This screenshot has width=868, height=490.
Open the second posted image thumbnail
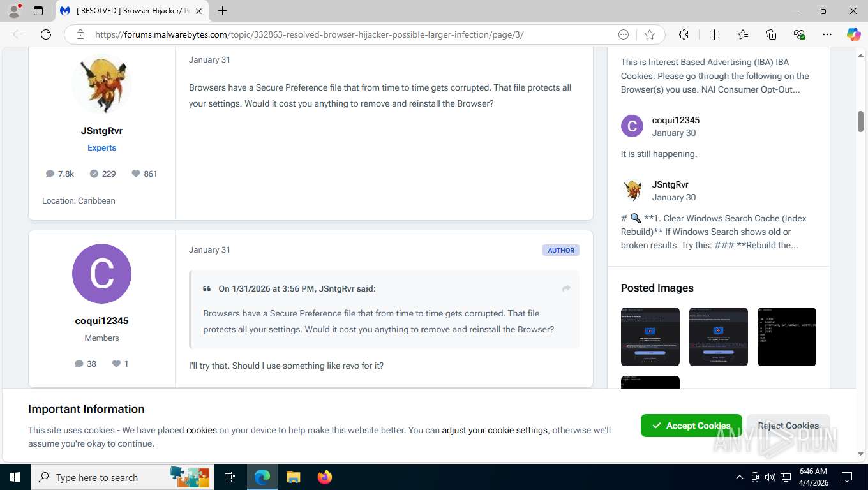pos(719,337)
